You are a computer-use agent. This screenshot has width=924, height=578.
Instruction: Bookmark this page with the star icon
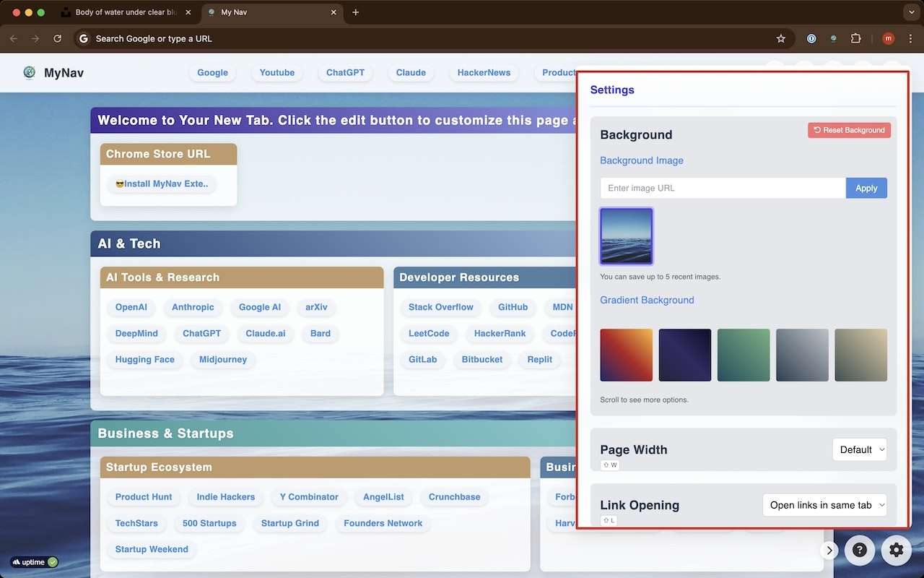[780, 38]
